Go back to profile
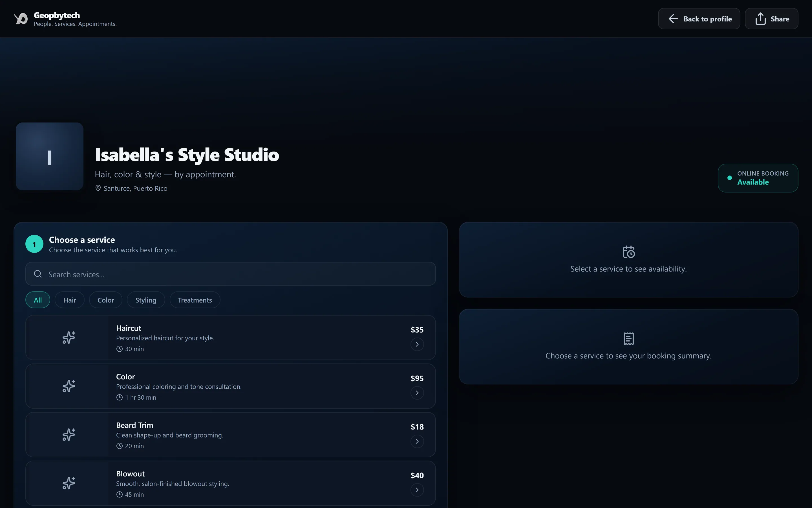 click(699, 19)
